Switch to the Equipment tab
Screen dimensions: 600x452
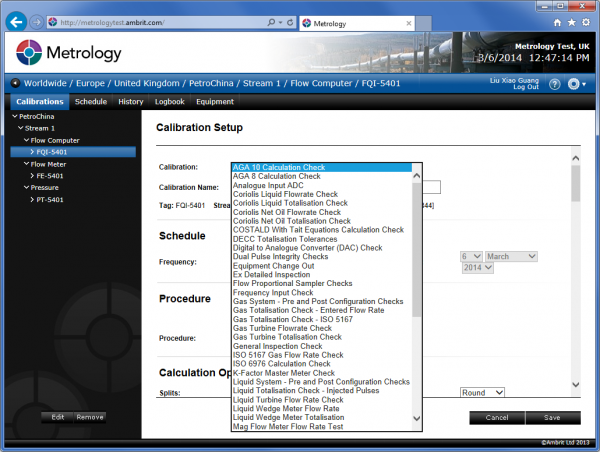215,102
